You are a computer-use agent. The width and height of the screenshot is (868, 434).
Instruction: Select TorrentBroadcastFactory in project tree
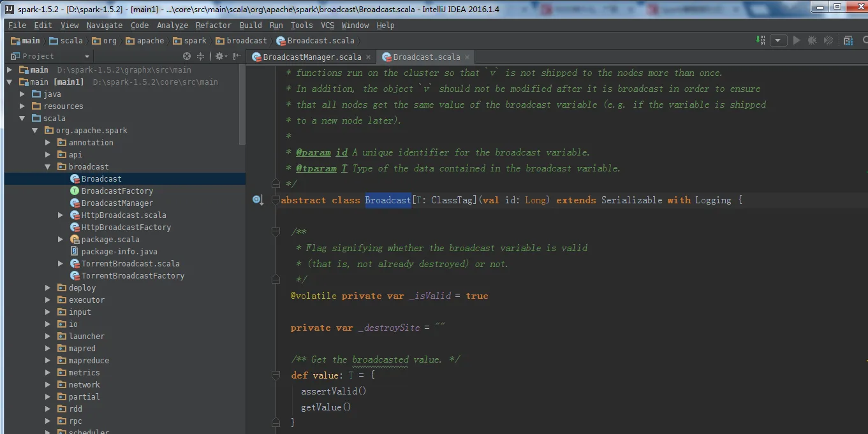pos(133,276)
